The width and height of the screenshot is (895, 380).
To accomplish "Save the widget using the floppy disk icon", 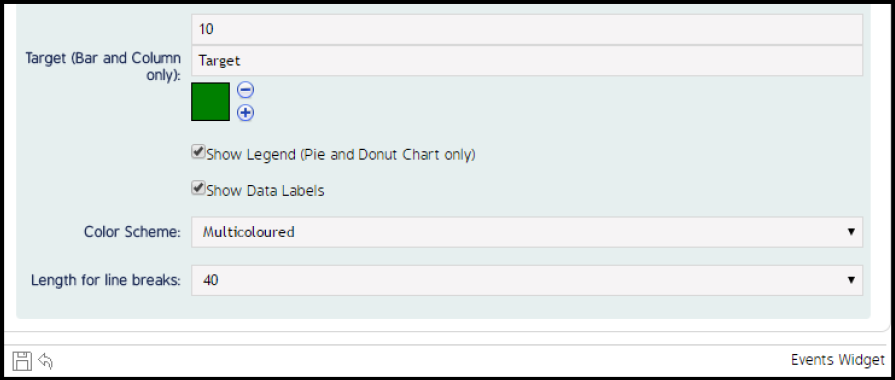I will [x=22, y=361].
